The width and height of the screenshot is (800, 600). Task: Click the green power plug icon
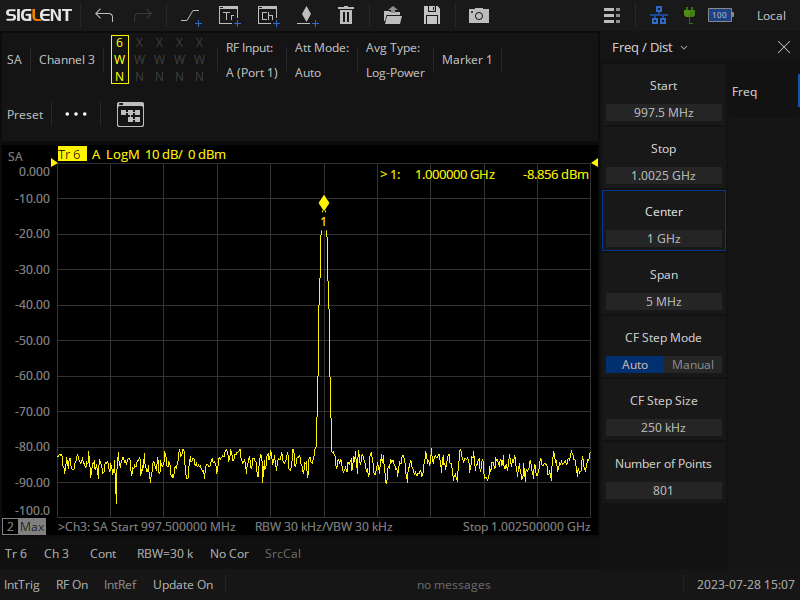(x=689, y=15)
